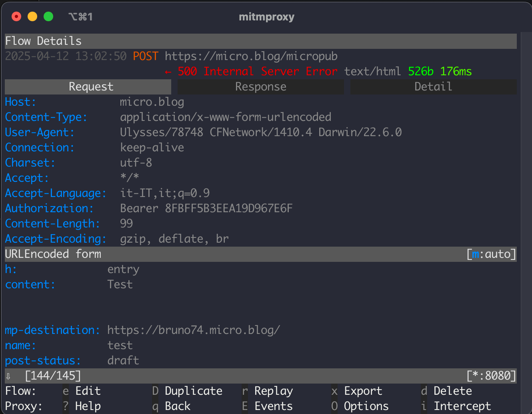This screenshot has width=532, height=414.
Task: Click the Edit flow command
Action: click(x=82, y=391)
